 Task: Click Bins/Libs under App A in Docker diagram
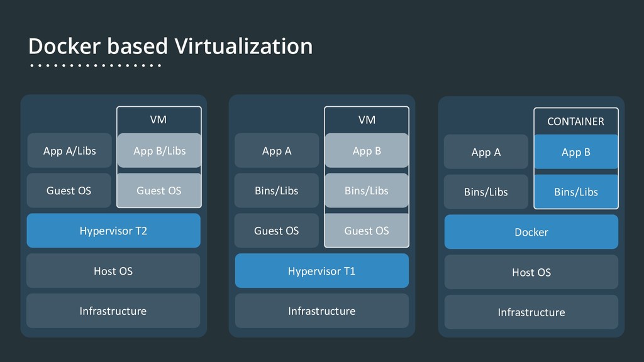(486, 192)
